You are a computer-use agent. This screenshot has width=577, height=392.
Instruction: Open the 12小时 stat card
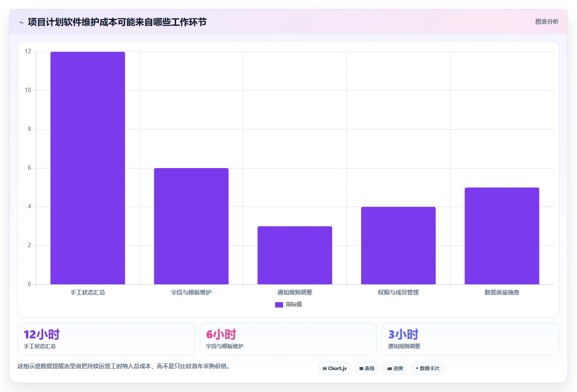coord(106,339)
